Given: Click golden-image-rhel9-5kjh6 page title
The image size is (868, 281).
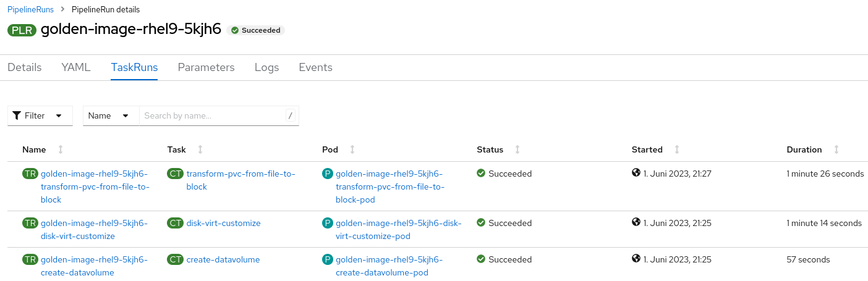Looking at the screenshot, I should click(x=131, y=30).
